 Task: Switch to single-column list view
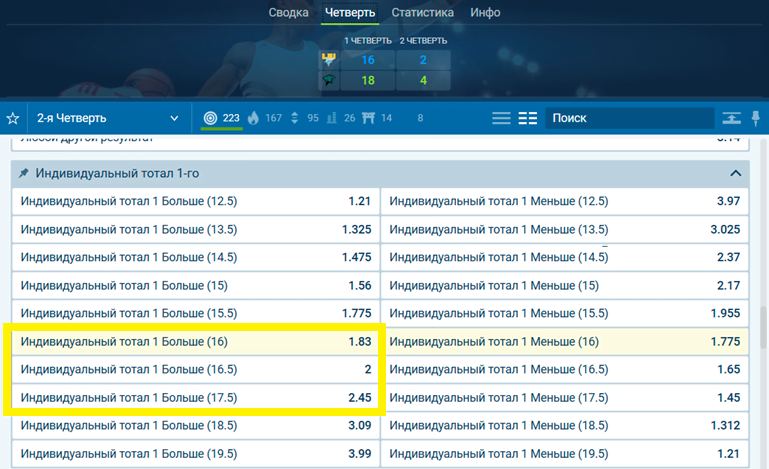tap(501, 118)
